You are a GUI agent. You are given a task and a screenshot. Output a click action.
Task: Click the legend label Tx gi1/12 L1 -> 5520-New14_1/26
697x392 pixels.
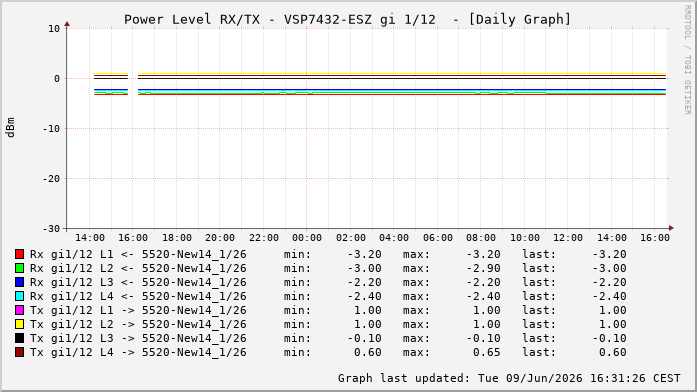pos(138,310)
